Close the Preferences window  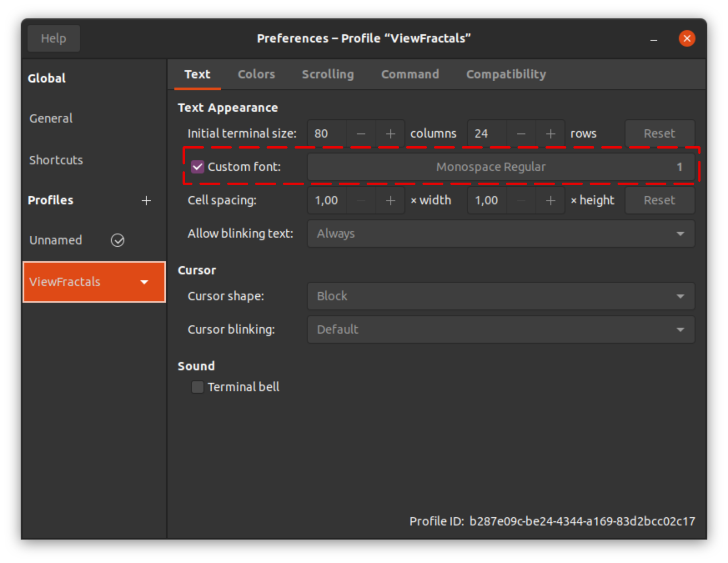click(687, 38)
